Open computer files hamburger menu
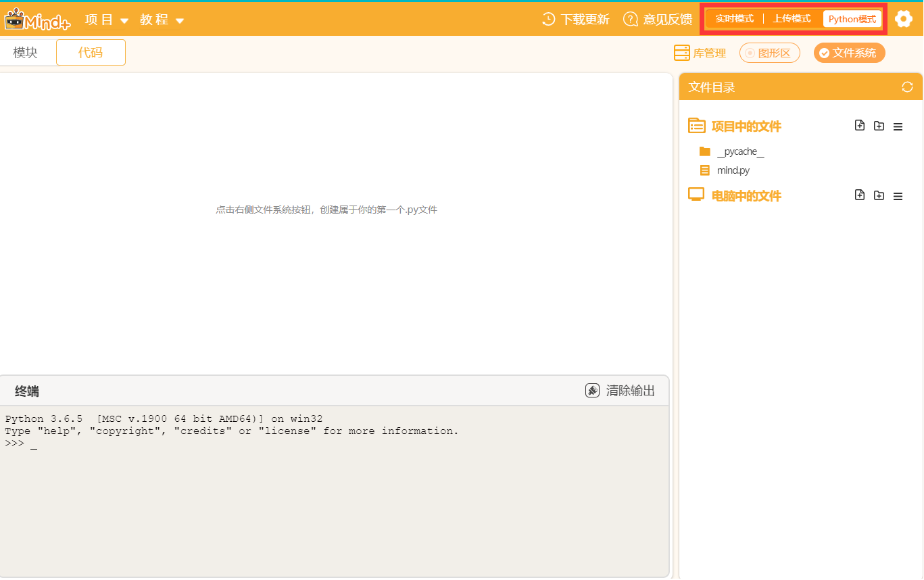 (x=898, y=196)
